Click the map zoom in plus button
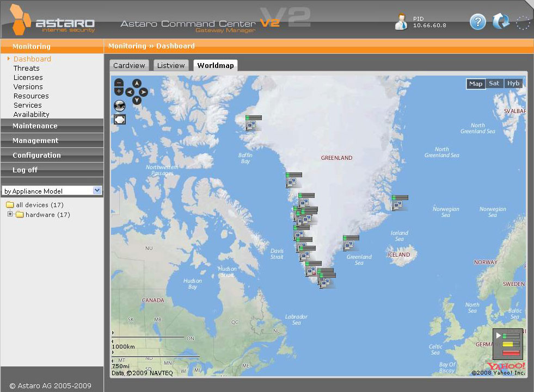The image size is (534, 392). tap(119, 91)
